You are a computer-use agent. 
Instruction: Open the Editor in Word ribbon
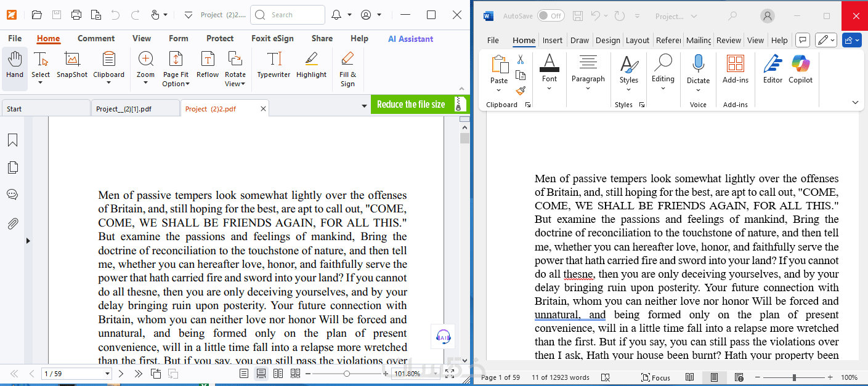[x=773, y=69]
